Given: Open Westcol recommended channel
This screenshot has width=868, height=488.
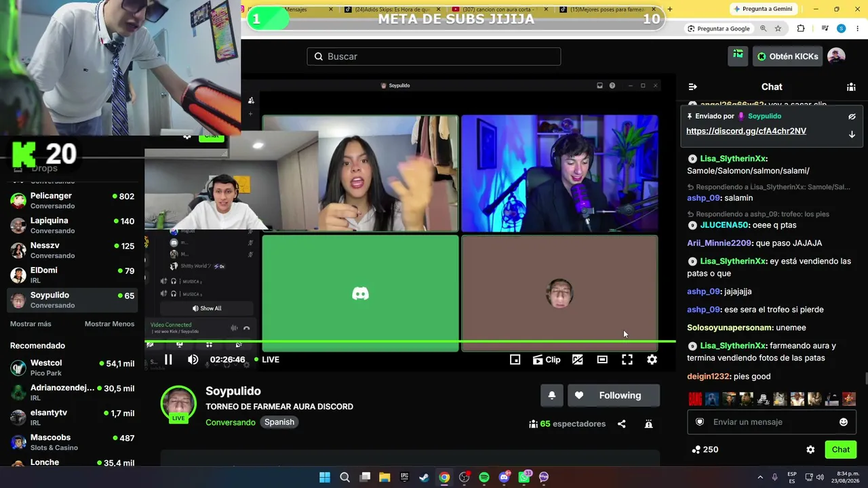Looking at the screenshot, I should [72, 367].
